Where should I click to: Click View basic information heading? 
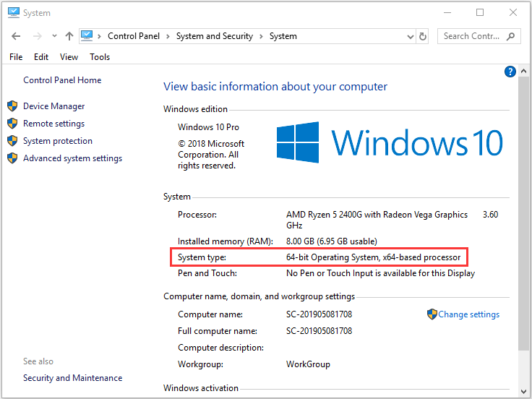275,87
